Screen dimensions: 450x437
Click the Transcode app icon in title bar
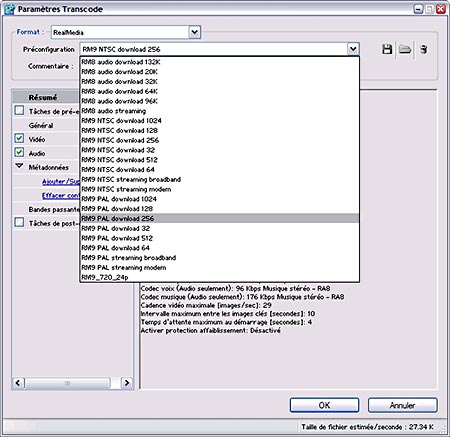tap(10, 9)
